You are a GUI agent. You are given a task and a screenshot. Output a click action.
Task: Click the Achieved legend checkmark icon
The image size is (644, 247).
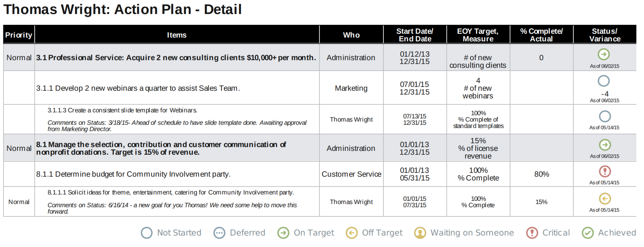587,233
